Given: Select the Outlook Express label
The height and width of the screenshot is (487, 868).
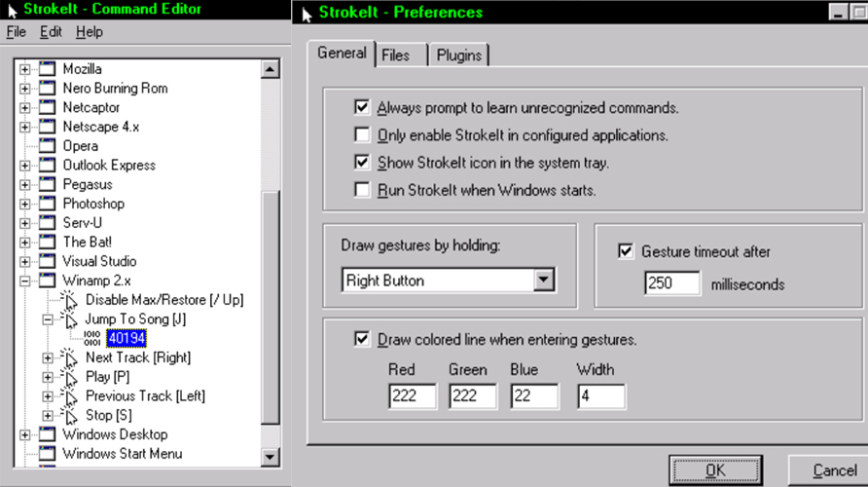Looking at the screenshot, I should (109, 166).
